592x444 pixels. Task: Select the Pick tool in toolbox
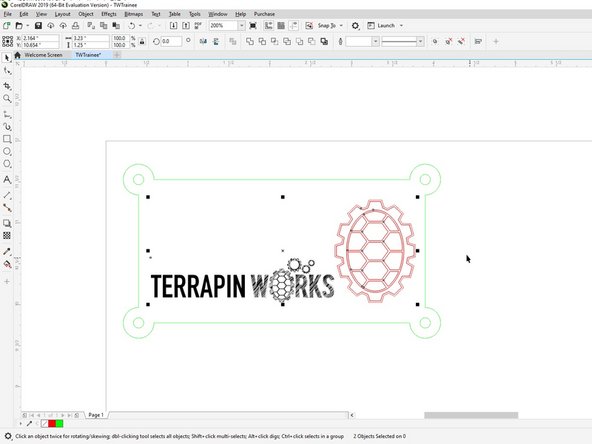coord(7,58)
